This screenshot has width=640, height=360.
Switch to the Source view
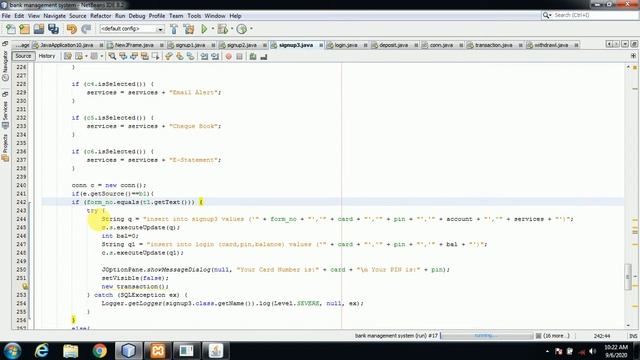(23, 56)
